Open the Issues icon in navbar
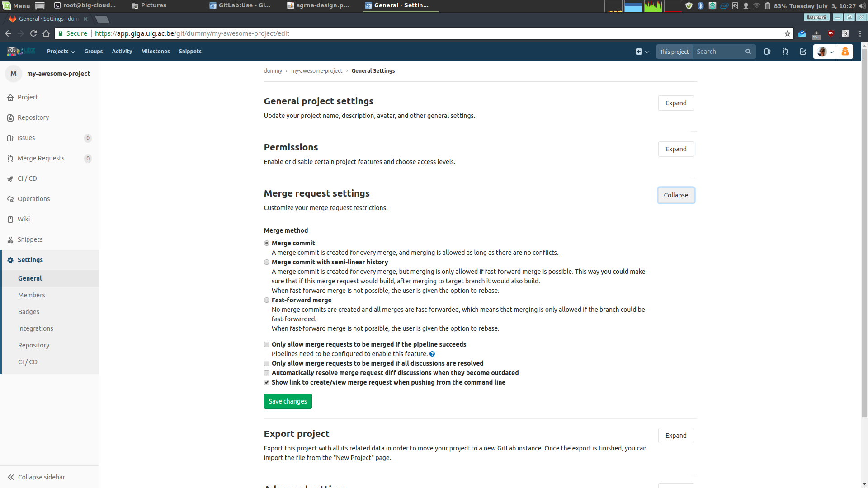Viewport: 868px width, 488px height. point(767,52)
